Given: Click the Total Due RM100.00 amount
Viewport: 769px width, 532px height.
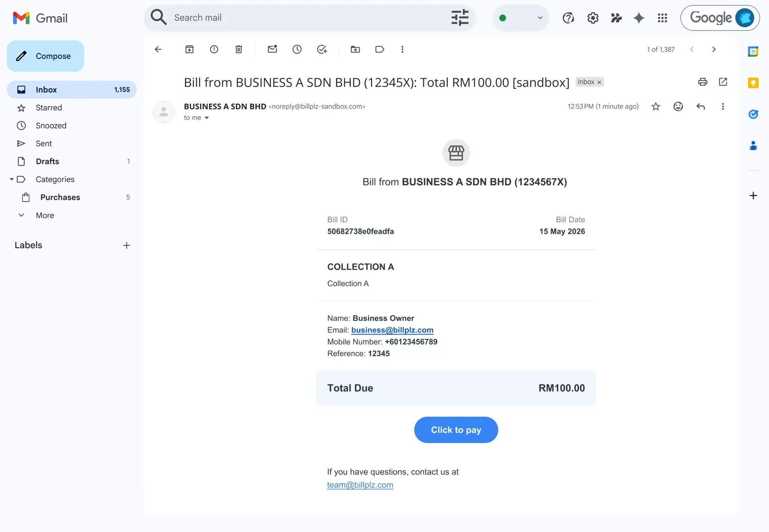Looking at the screenshot, I should point(562,388).
